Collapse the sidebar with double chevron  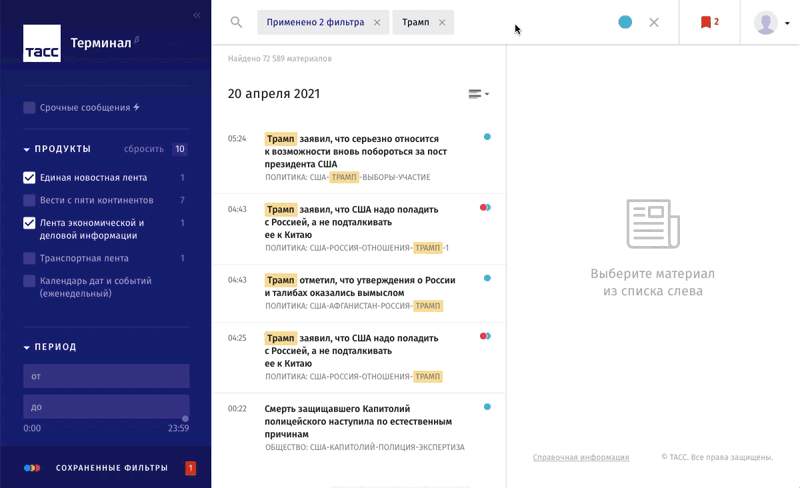pyautogui.click(x=197, y=15)
